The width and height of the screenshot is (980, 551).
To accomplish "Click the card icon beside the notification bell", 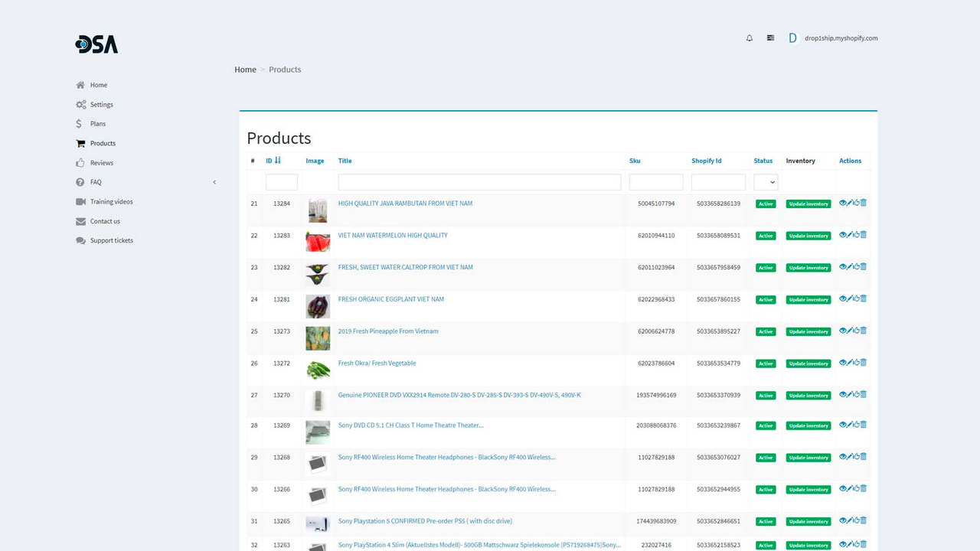I will pyautogui.click(x=770, y=37).
